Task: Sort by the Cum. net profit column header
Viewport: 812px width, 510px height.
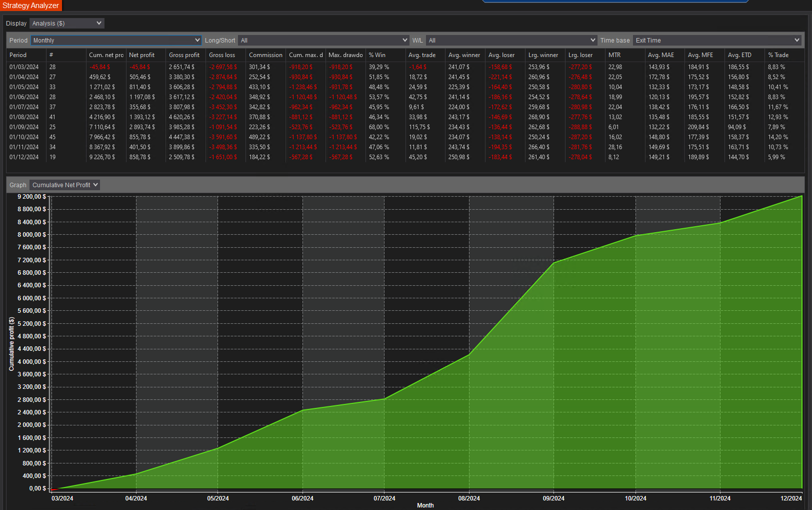Action: coord(106,55)
